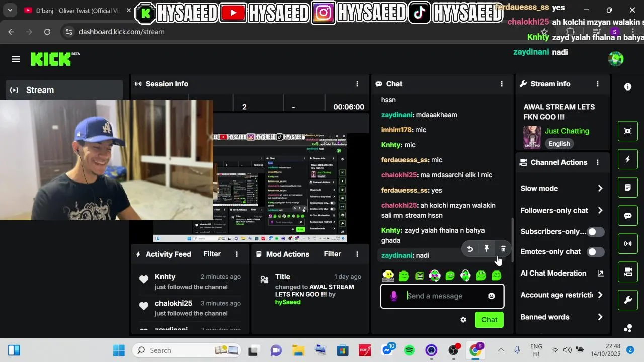Insert the last smiling green emote
Image resolution: width=644 pixels, height=362 pixels.
[x=497, y=276]
